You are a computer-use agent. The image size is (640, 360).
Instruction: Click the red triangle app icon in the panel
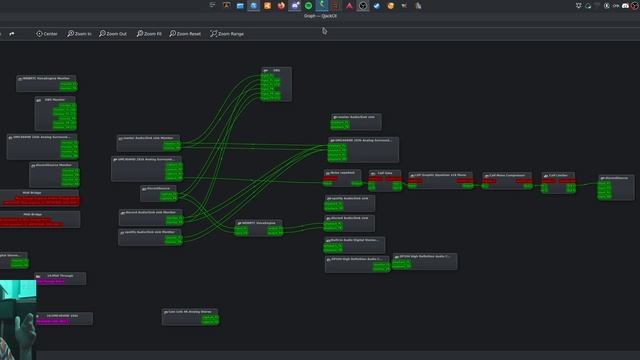(349, 6)
